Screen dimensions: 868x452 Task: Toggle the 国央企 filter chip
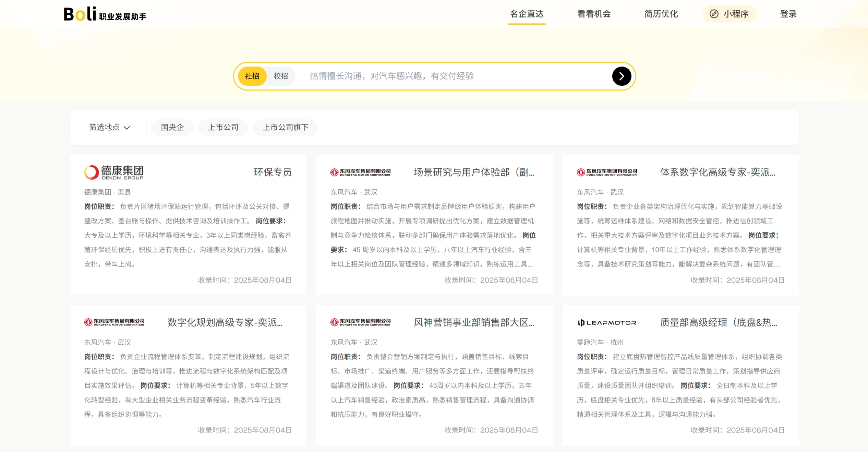pos(172,128)
